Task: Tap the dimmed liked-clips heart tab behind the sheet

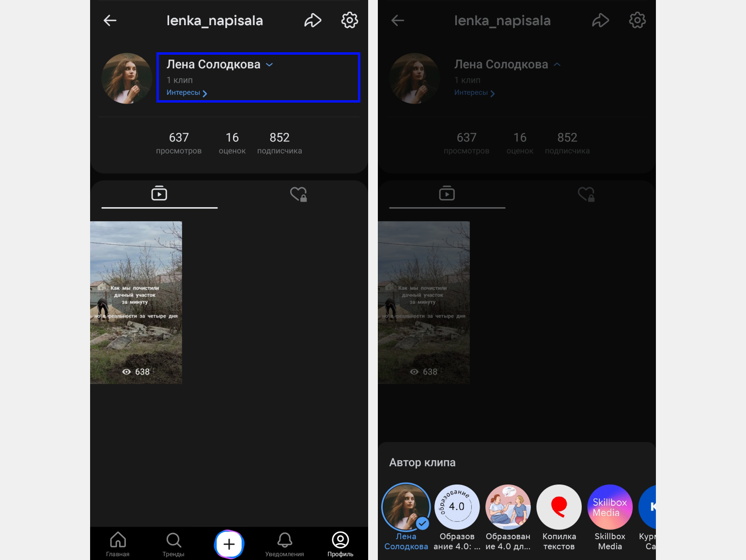Action: [x=586, y=194]
